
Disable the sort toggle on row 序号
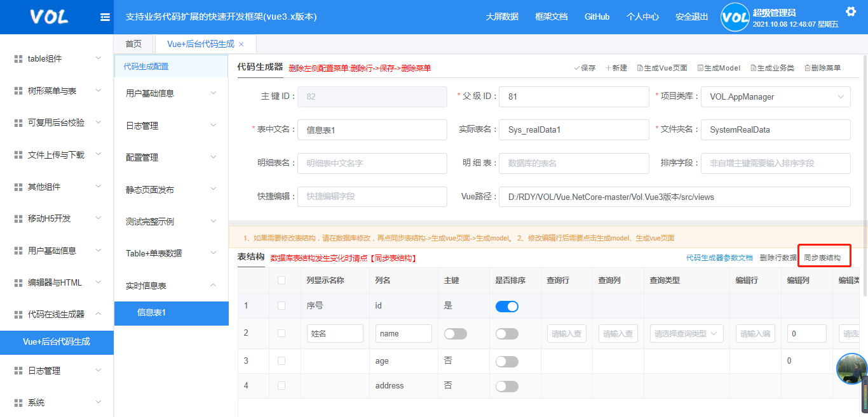(506, 306)
